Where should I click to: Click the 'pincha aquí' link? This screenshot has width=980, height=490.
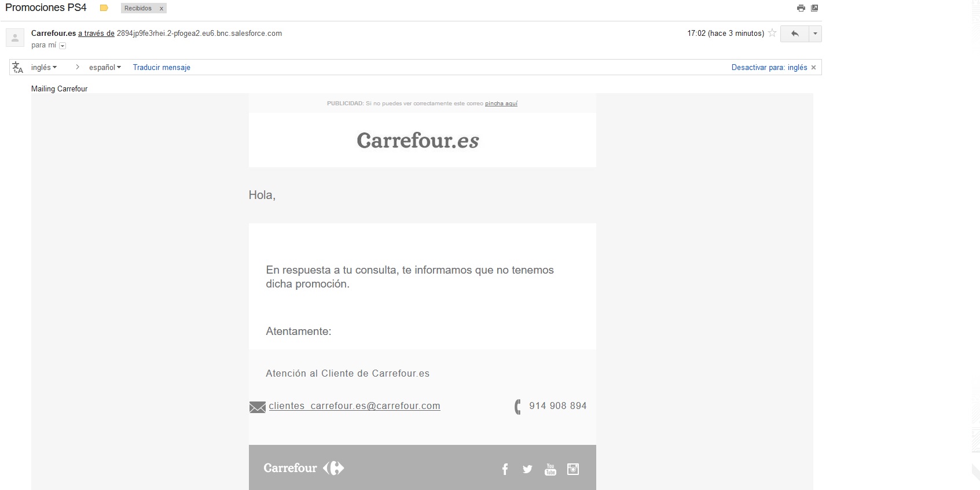[x=501, y=104]
